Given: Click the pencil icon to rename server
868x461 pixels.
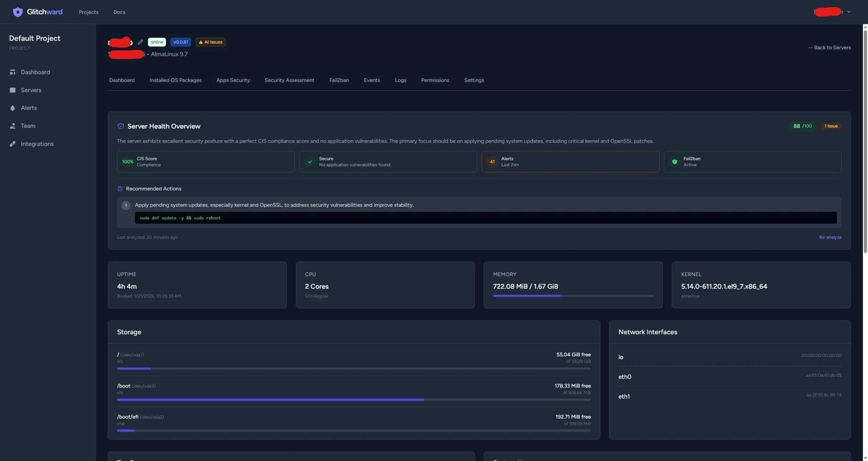Looking at the screenshot, I should [140, 42].
